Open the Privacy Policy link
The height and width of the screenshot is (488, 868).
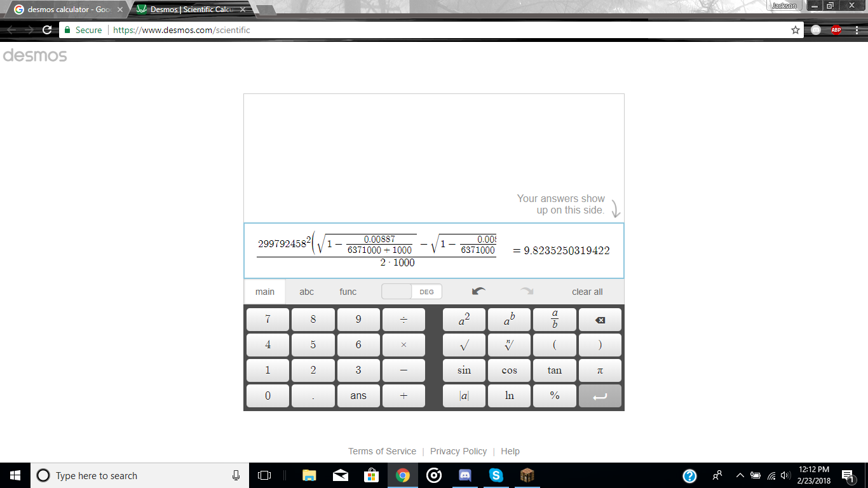458,451
